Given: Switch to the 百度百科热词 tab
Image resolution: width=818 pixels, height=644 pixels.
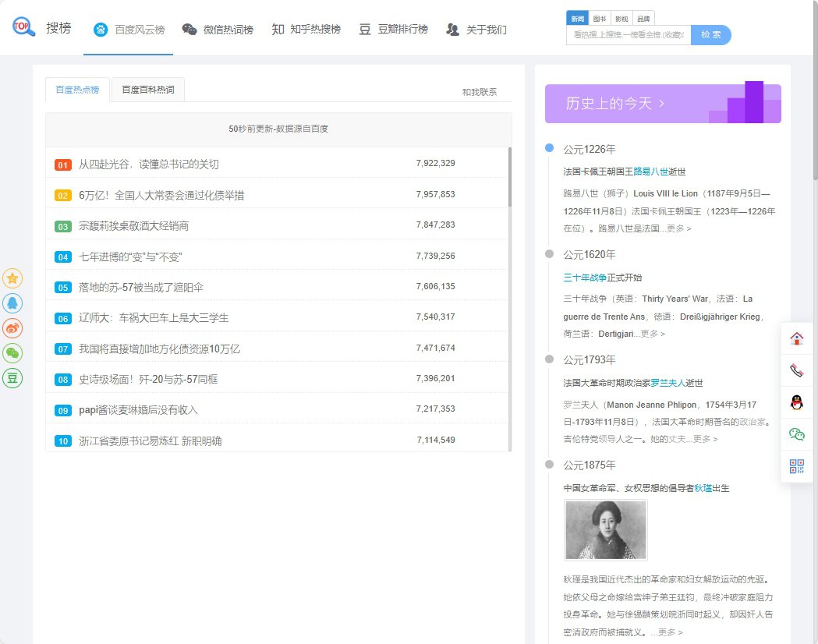Looking at the screenshot, I should (147, 90).
